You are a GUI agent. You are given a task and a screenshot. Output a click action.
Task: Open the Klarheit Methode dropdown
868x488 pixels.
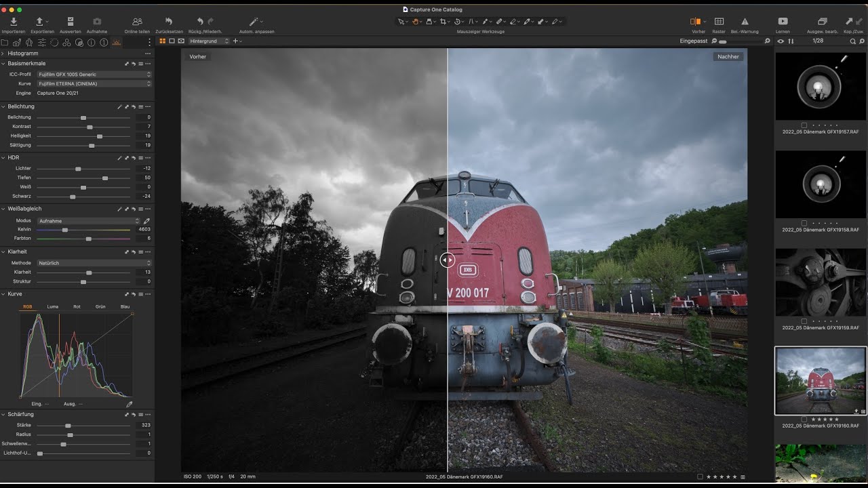(94, 263)
